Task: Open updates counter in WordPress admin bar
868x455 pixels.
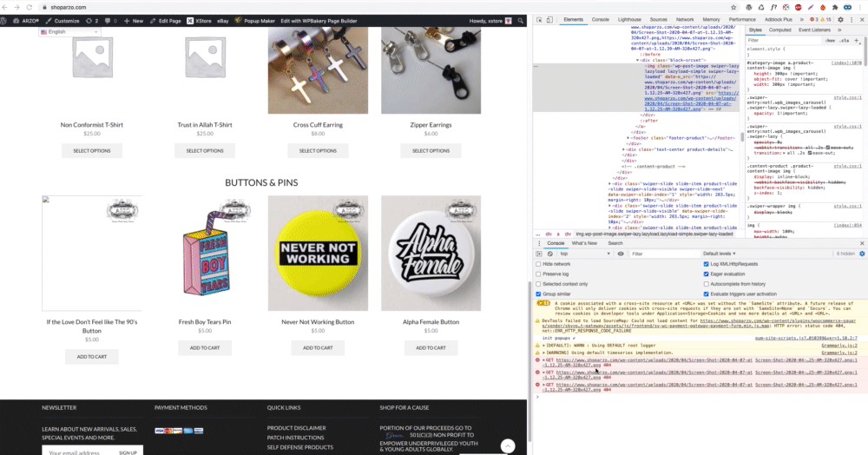Action: [x=93, y=21]
